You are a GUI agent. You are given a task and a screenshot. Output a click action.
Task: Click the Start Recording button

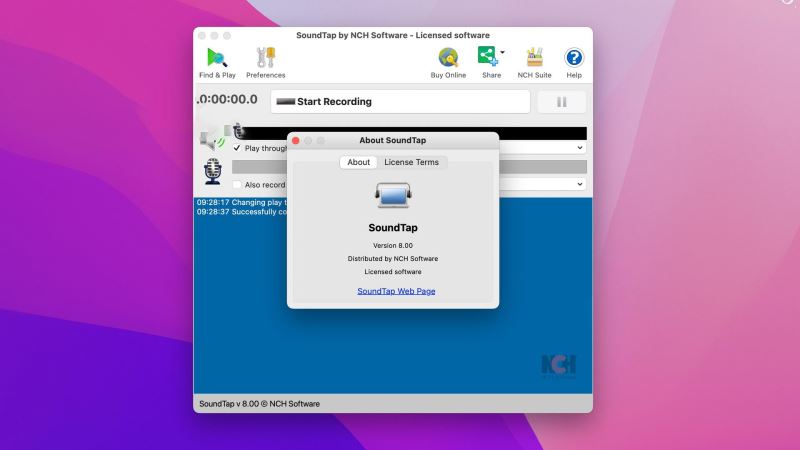(x=400, y=102)
